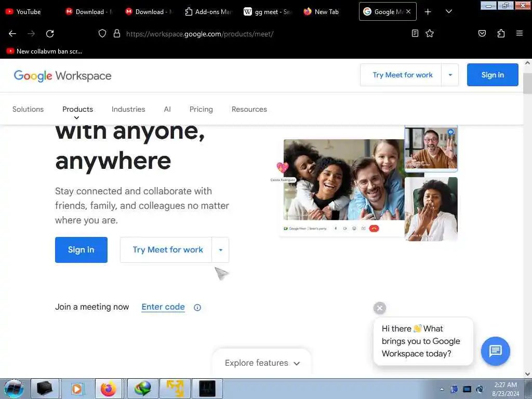Click the Enter code link

[163, 307]
